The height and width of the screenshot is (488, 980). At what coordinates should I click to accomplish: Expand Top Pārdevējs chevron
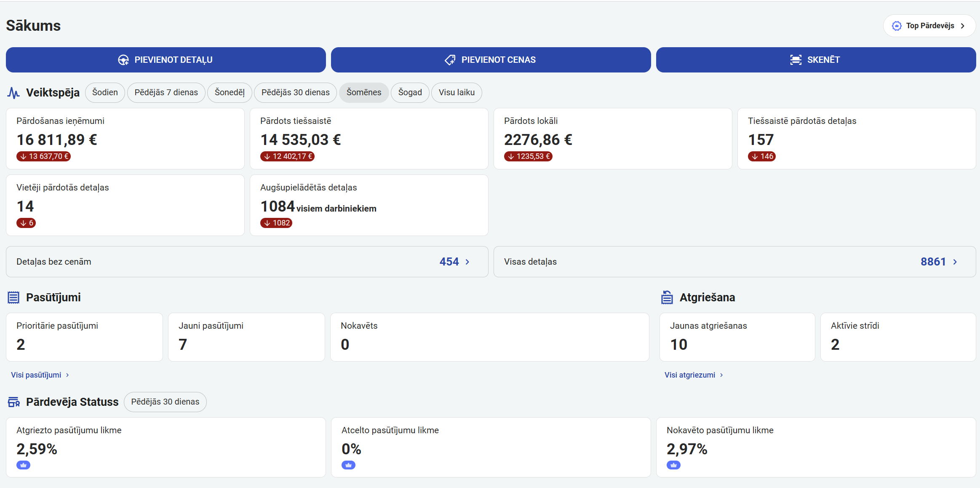[963, 26]
